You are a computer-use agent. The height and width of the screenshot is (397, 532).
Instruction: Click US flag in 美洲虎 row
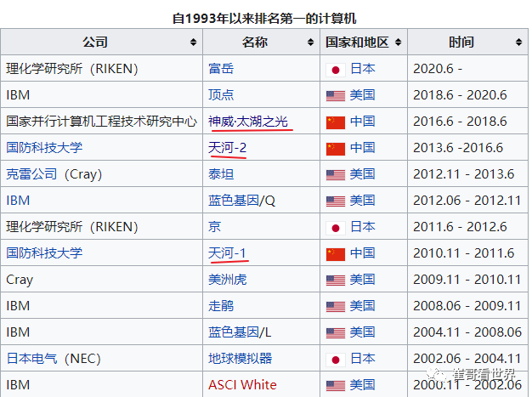tap(336, 281)
